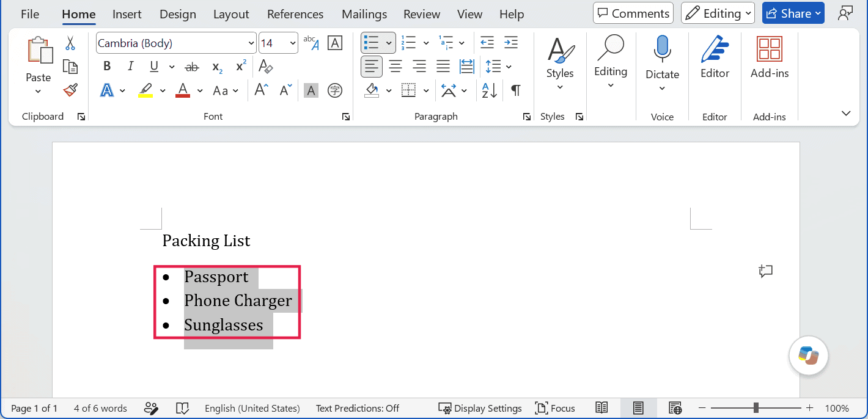Toggle Subscript formatting
This screenshot has height=419, width=868.
tap(217, 67)
